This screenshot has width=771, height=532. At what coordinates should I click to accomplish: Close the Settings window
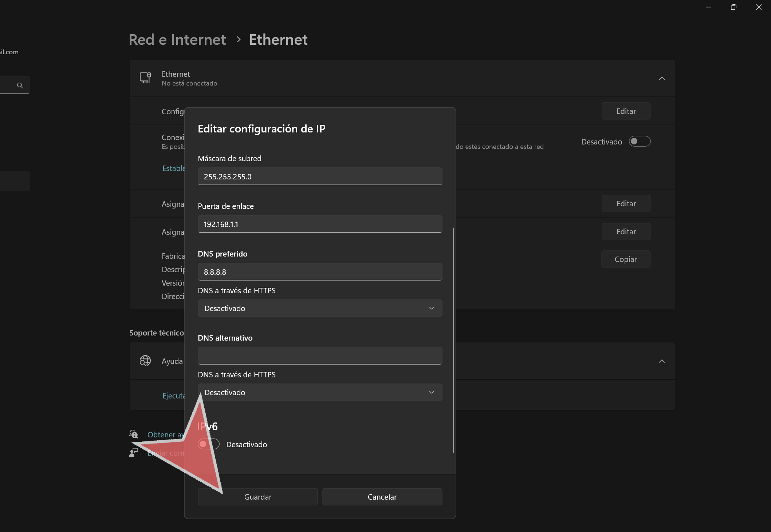tap(759, 7)
